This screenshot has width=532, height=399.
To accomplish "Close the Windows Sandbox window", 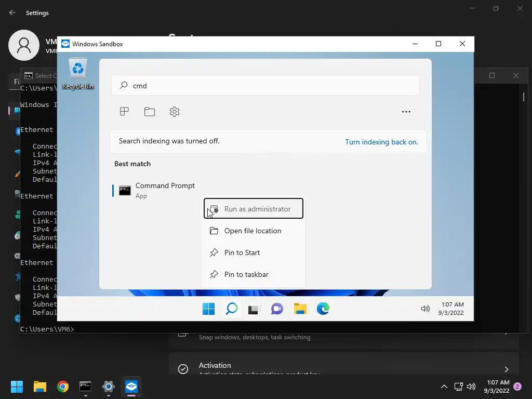I will pos(462,44).
